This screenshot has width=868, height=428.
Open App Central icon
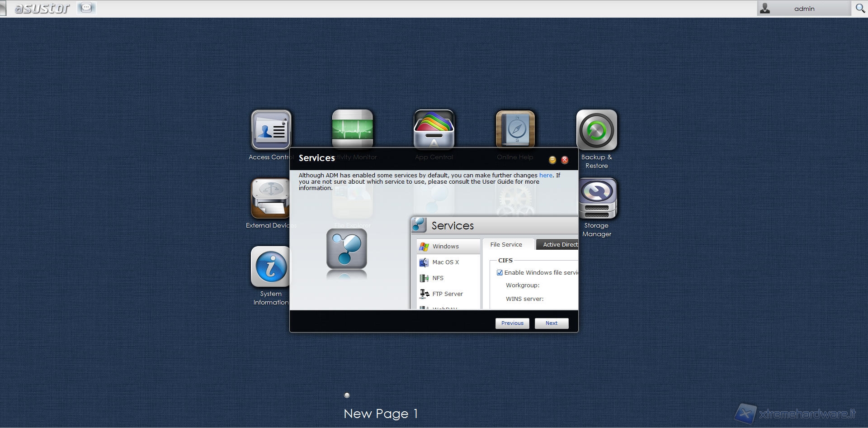coord(434,128)
